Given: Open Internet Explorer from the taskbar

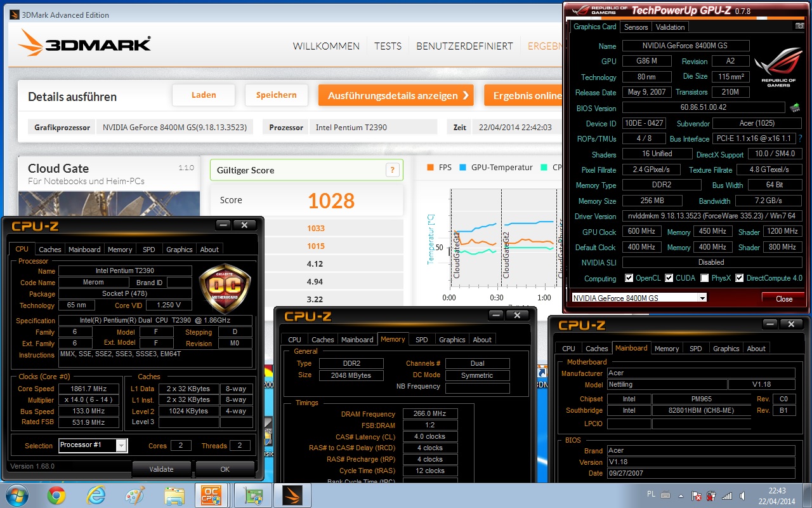Looking at the screenshot, I should [x=96, y=495].
